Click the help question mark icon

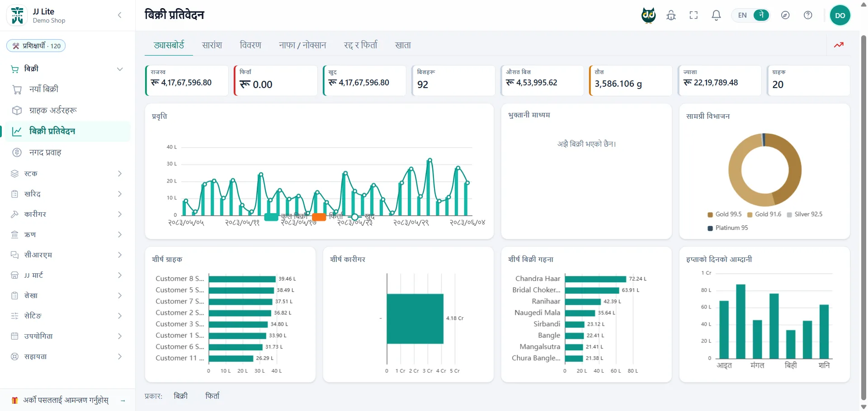pyautogui.click(x=808, y=15)
